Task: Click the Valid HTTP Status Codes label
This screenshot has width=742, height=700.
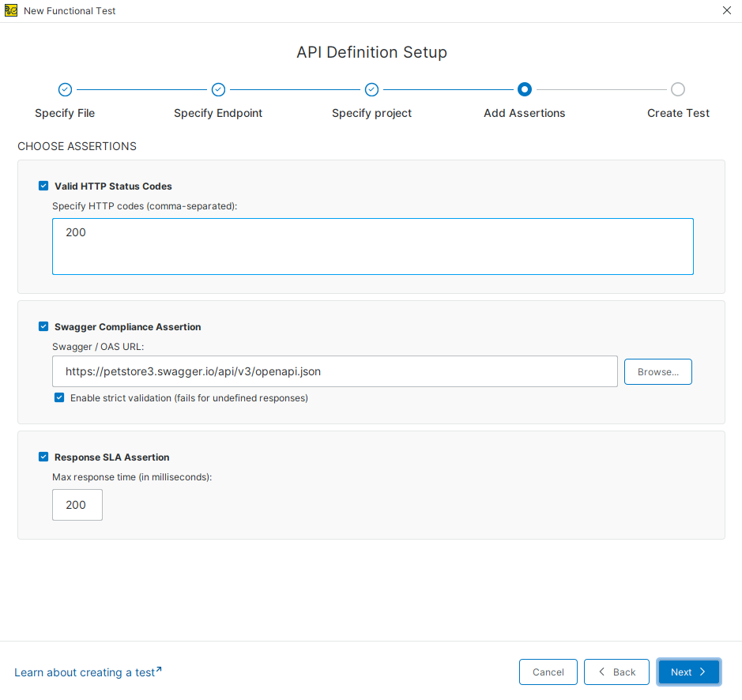Action: 113,186
